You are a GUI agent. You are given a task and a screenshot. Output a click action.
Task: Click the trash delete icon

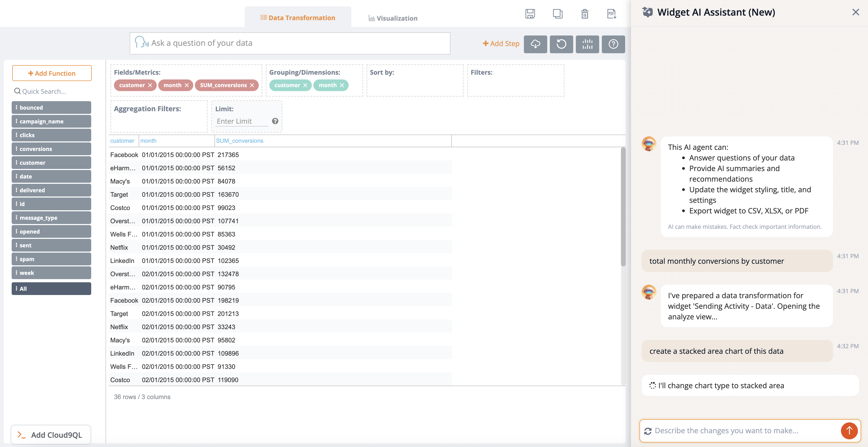(585, 14)
